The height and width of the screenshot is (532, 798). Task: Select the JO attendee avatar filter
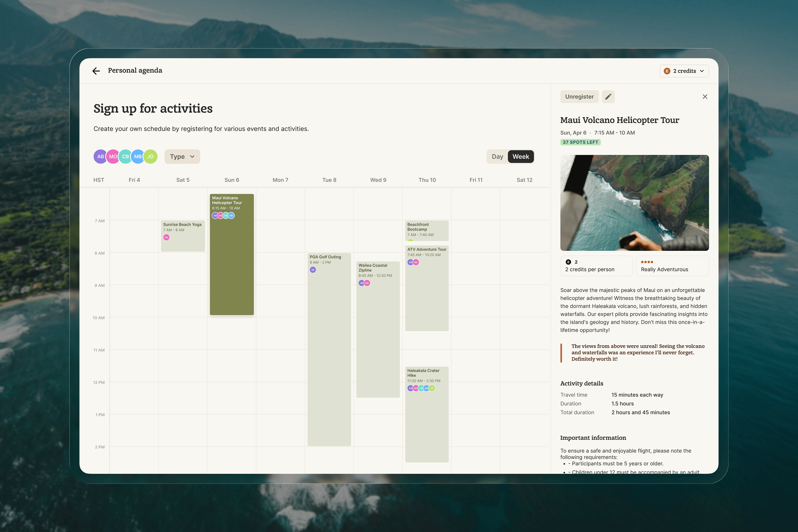tap(150, 156)
